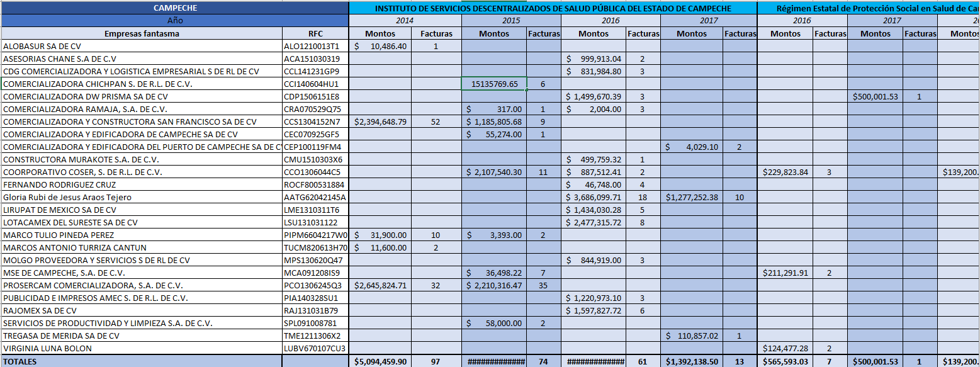
Task: Select the INSTITUTO DE SERVICIOS DESCENTRALIZADOS header
Action: click(553, 8)
